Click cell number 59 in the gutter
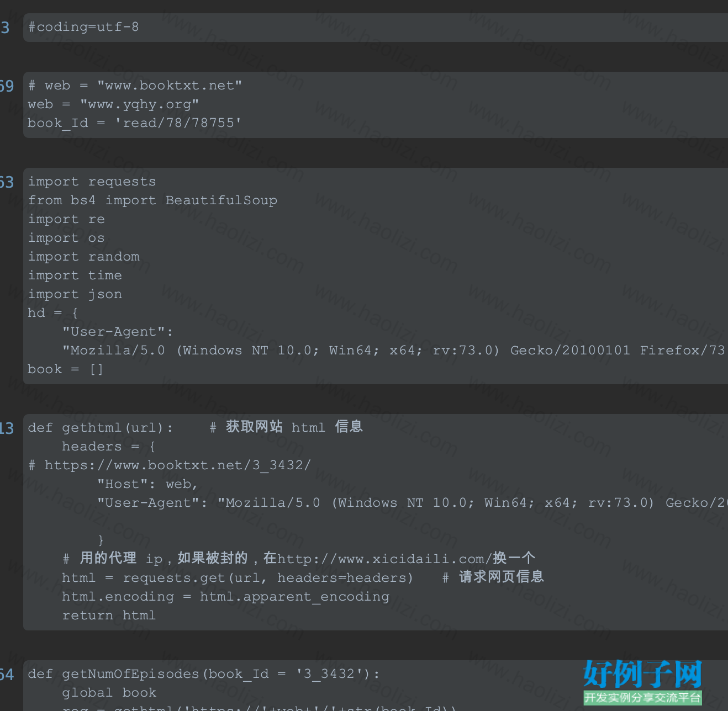 coord(7,86)
